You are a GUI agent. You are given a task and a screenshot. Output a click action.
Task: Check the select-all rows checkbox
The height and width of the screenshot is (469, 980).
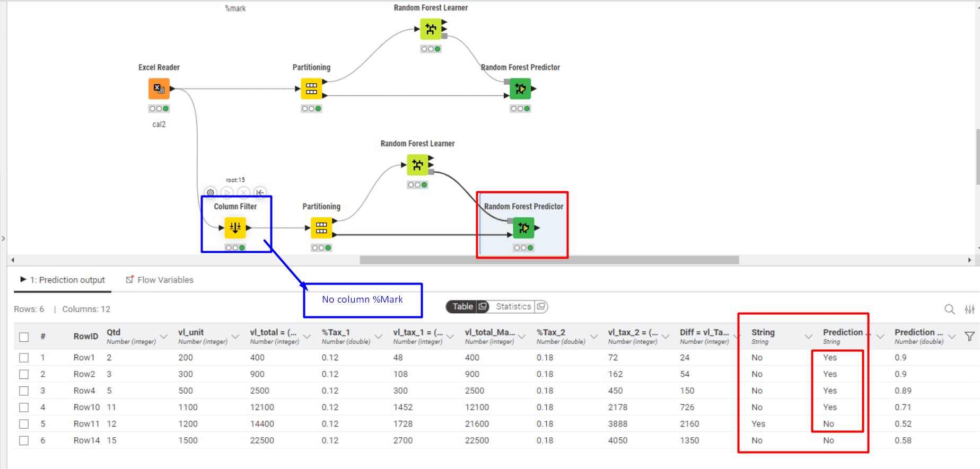(24, 337)
